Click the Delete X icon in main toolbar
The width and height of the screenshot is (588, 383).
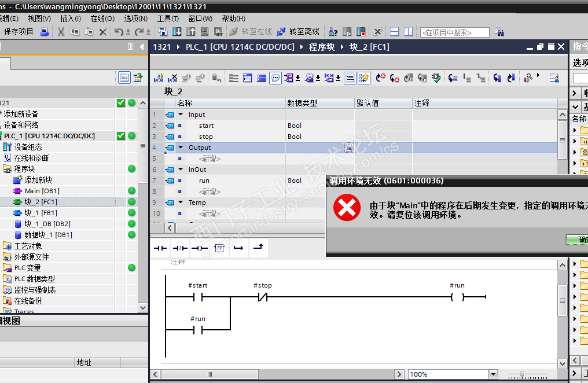click(x=103, y=32)
